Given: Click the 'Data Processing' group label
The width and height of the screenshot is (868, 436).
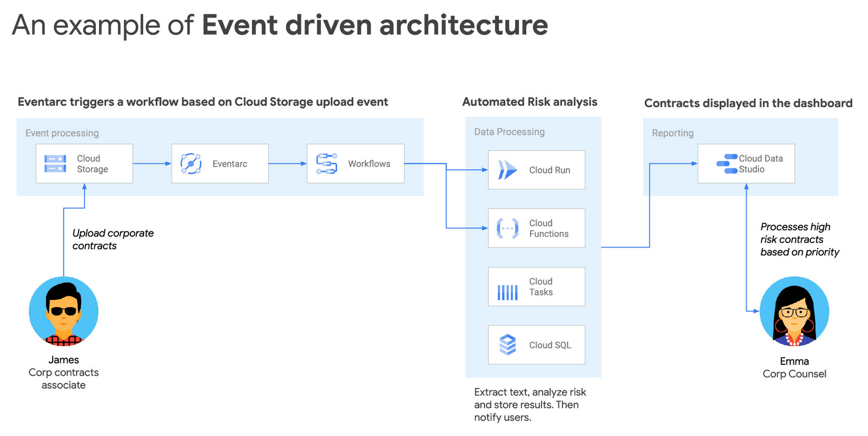Looking at the screenshot, I should tap(509, 132).
